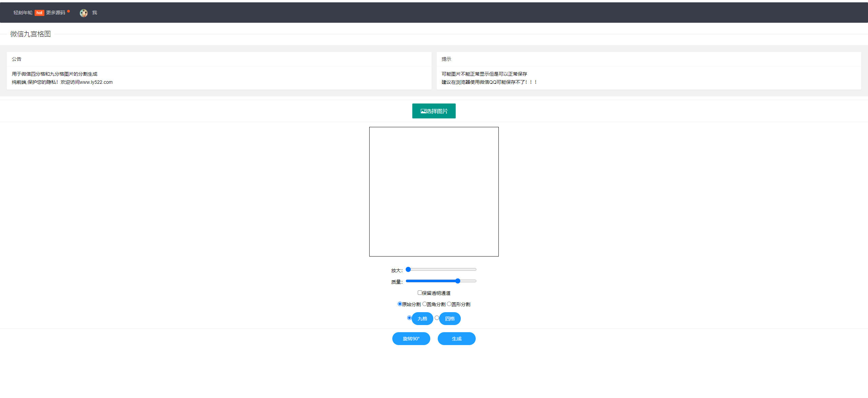Viewport: 868px width, 398px height.
Task: Click the orange hot badge
Action: point(39,13)
